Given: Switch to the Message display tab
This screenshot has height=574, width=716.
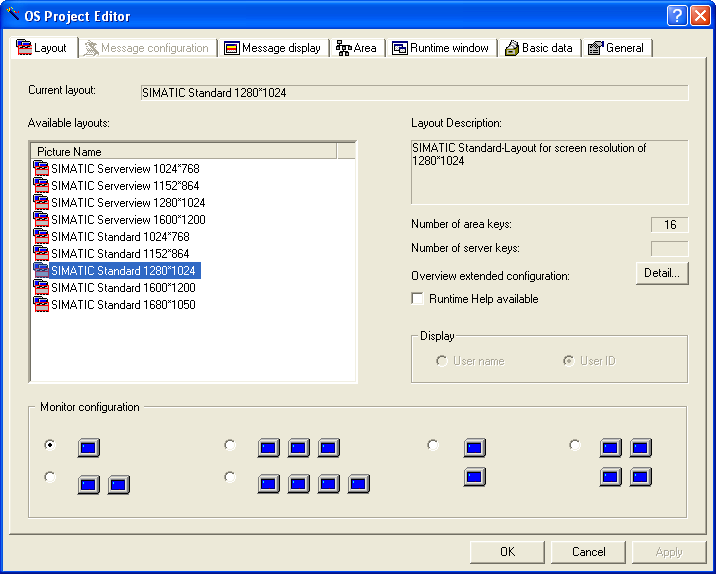Looking at the screenshot, I should point(274,48).
